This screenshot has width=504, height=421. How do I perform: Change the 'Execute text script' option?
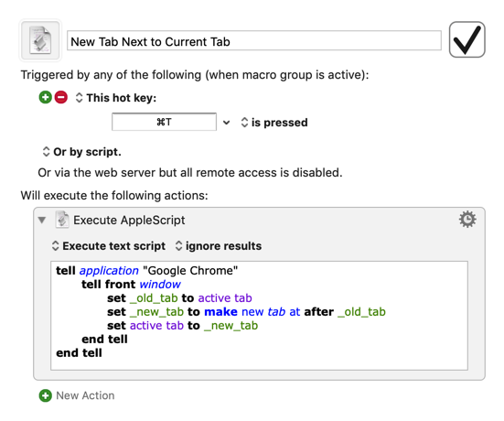[109, 246]
